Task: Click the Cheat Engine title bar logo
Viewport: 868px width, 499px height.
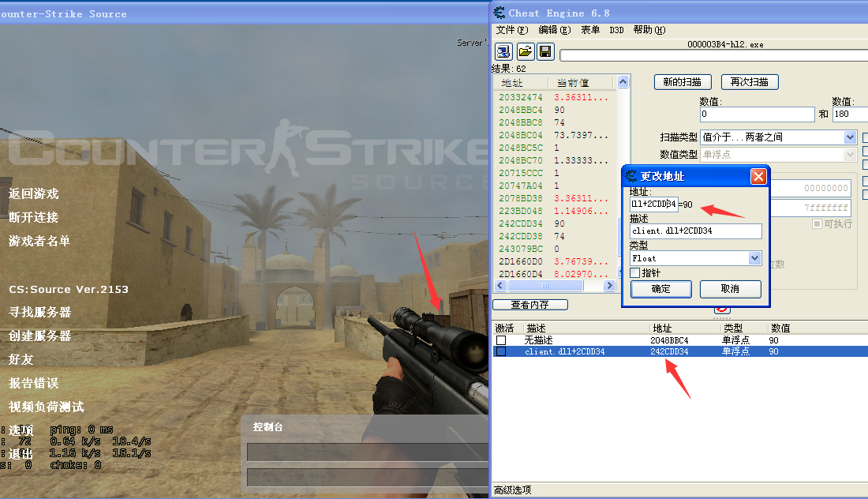Action: point(499,13)
